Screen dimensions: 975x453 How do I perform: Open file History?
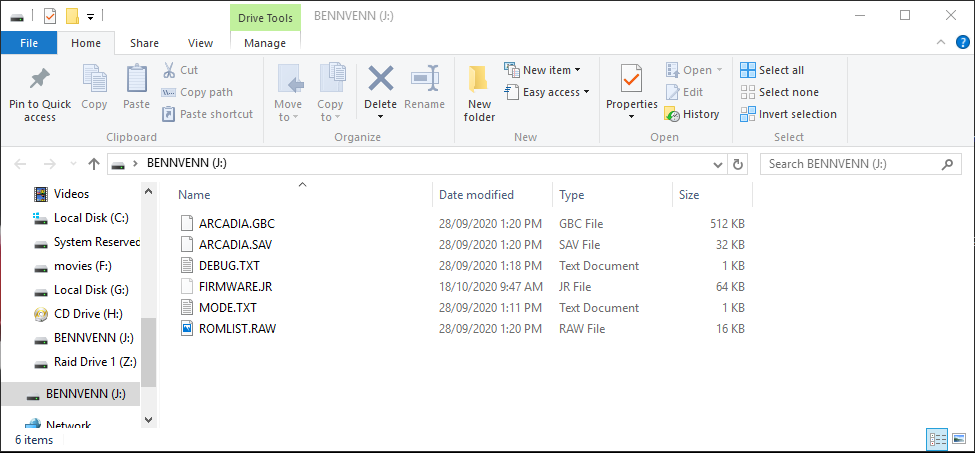[692, 114]
